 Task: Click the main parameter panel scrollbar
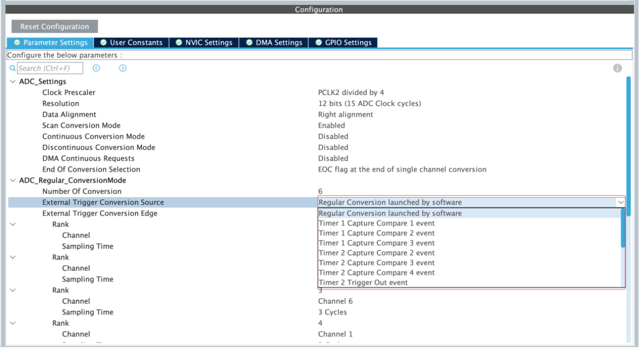tap(627, 151)
